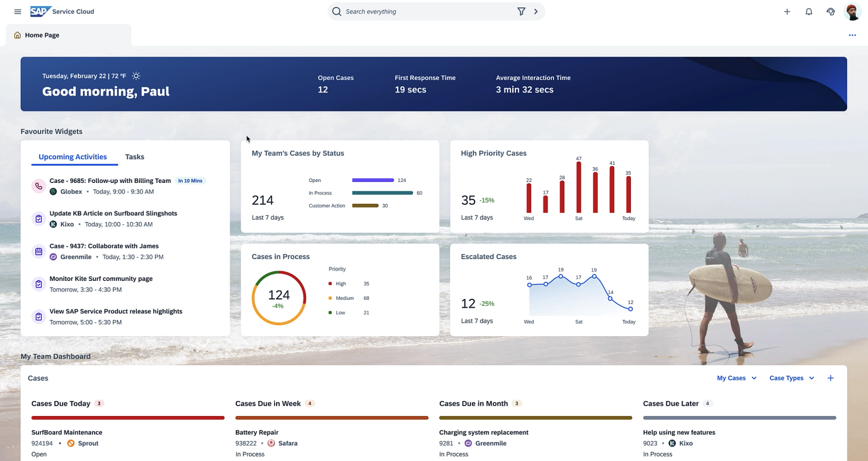Switch to the Tasks tab
This screenshot has height=461, width=868.
pyautogui.click(x=135, y=157)
